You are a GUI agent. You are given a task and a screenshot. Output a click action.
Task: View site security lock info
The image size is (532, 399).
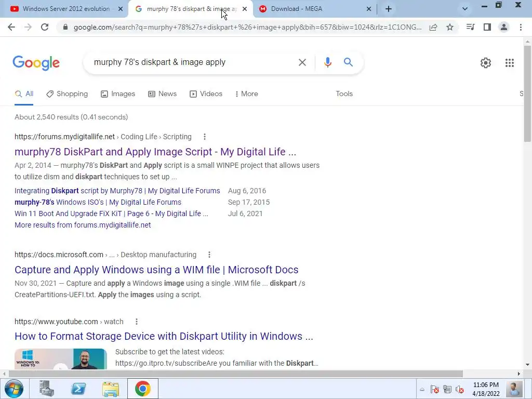pyautogui.click(x=65, y=27)
